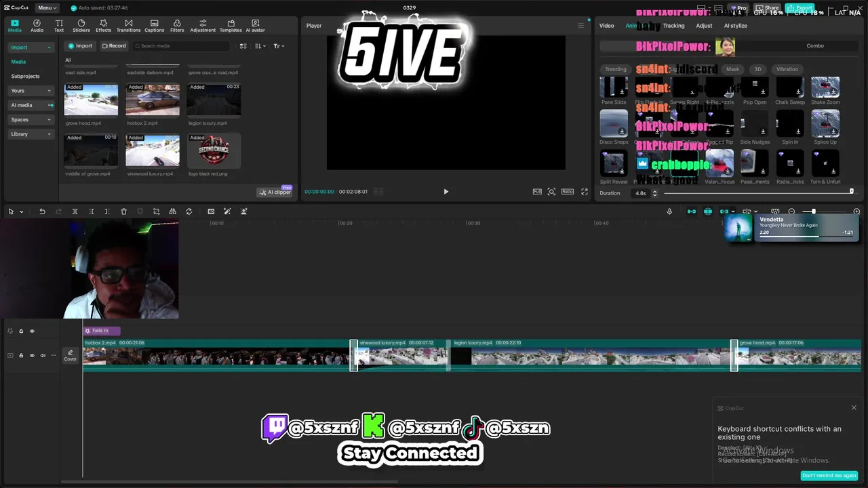
Task: Click the player fullscreen expand icon
Action: click(x=585, y=192)
